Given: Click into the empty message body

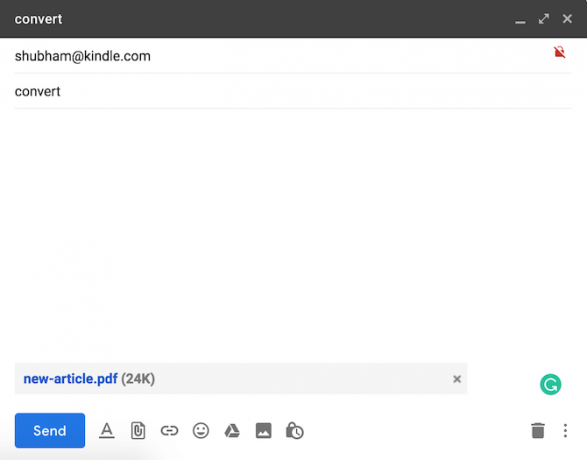Looking at the screenshot, I should click(x=293, y=234).
